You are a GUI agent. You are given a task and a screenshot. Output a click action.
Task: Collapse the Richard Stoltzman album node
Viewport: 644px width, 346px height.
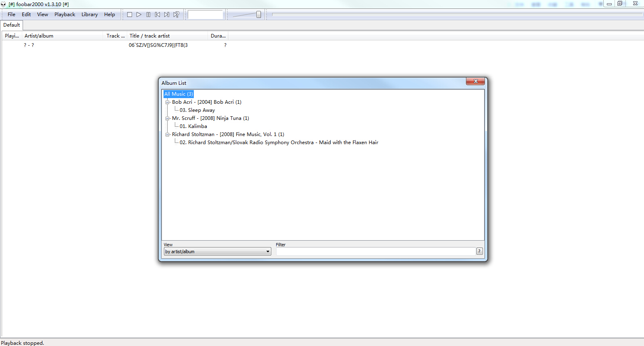(x=167, y=134)
